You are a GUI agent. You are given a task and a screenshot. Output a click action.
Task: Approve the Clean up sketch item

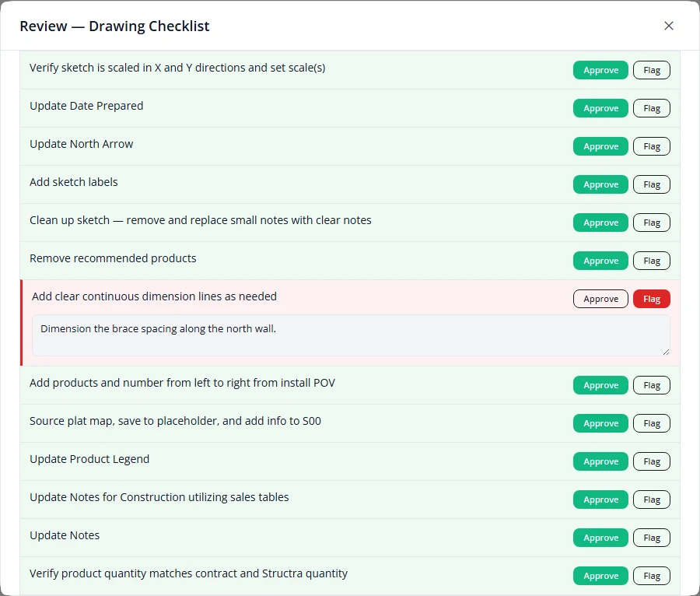tap(600, 223)
